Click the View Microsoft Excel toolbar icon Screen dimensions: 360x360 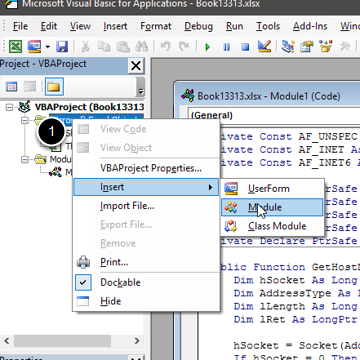pos(15,46)
